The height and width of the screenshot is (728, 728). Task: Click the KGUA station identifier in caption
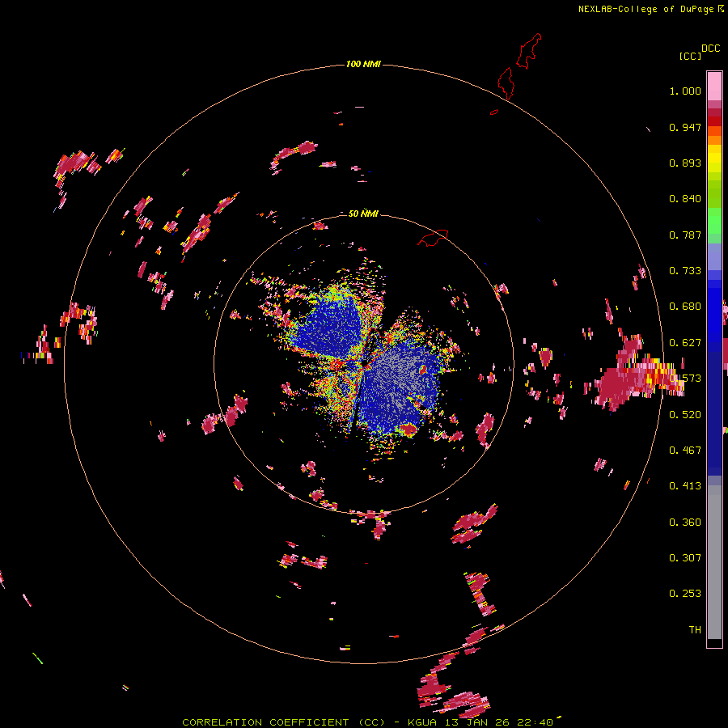point(423,722)
